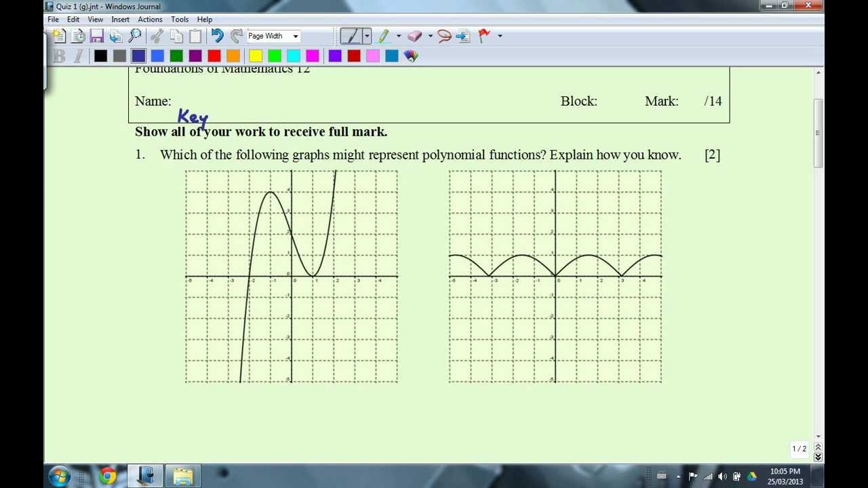Image resolution: width=868 pixels, height=488 pixels.
Task: Open the File menu
Action: coord(54,20)
